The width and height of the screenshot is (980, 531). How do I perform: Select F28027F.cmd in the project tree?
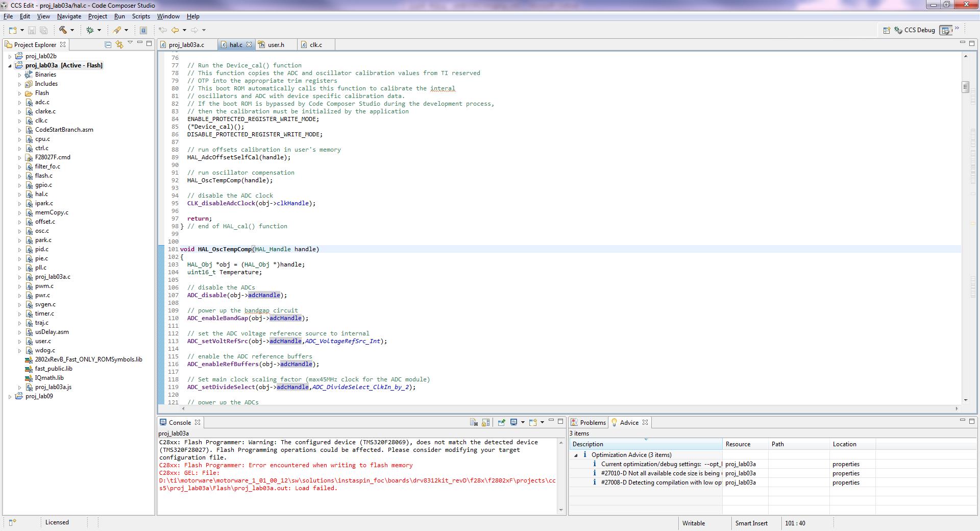[x=53, y=157]
